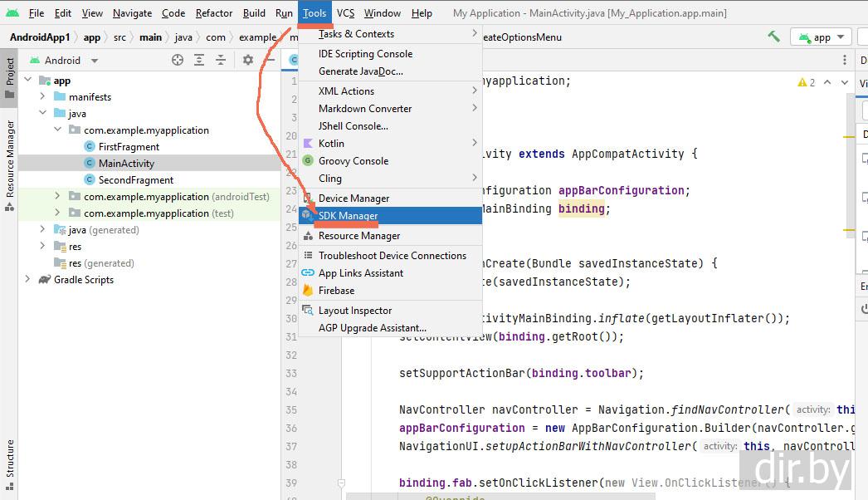
Task: Click the Layout Inspector menu icon
Action: (x=308, y=311)
